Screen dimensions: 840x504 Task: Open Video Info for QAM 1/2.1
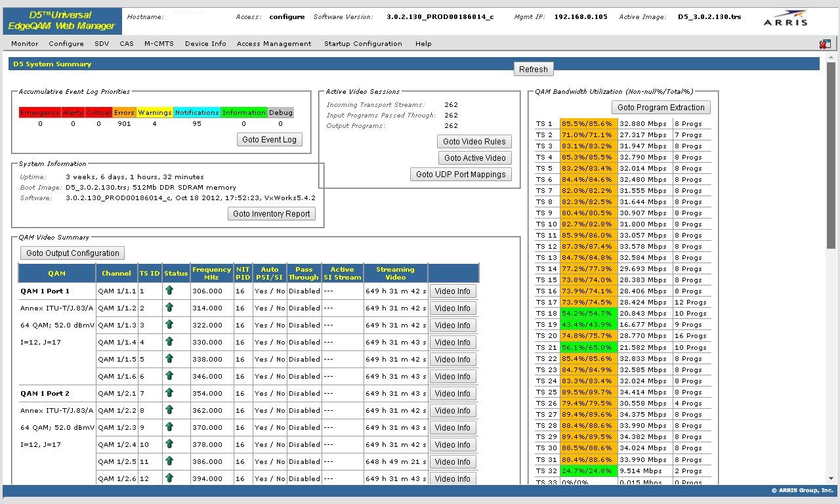(x=453, y=394)
